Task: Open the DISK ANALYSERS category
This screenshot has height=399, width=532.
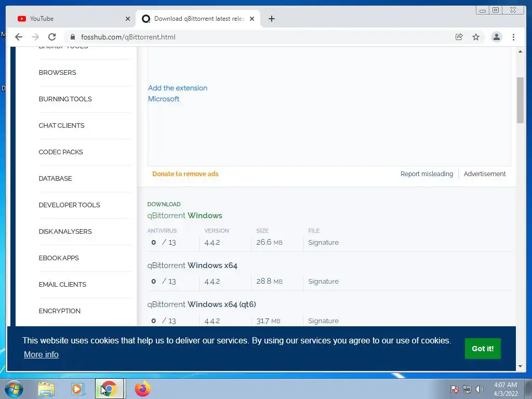Action: 65,231
